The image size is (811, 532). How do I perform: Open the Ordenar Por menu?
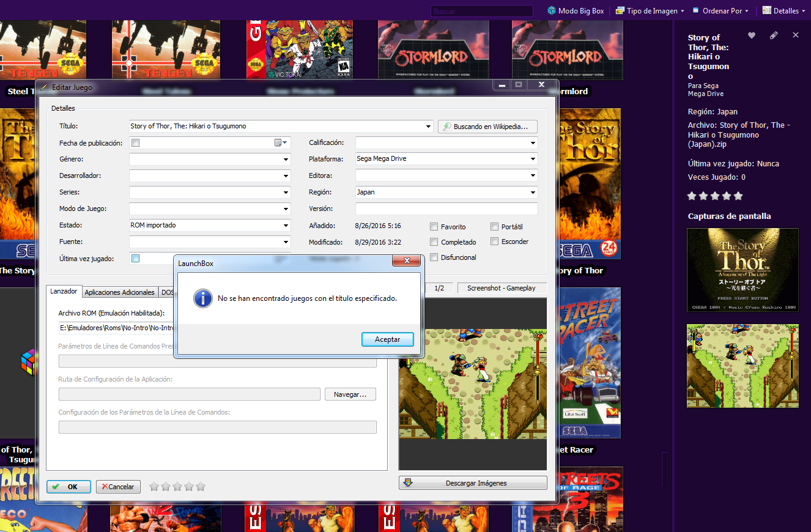tap(721, 10)
